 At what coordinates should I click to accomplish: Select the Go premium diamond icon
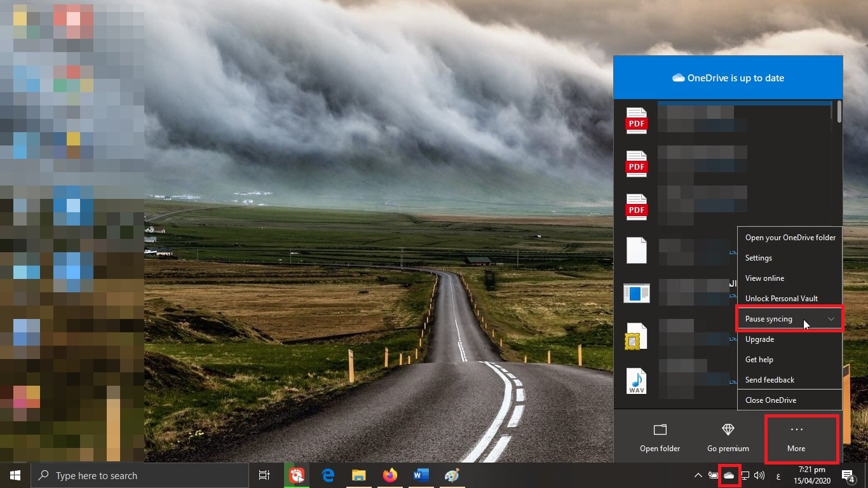pos(728,430)
